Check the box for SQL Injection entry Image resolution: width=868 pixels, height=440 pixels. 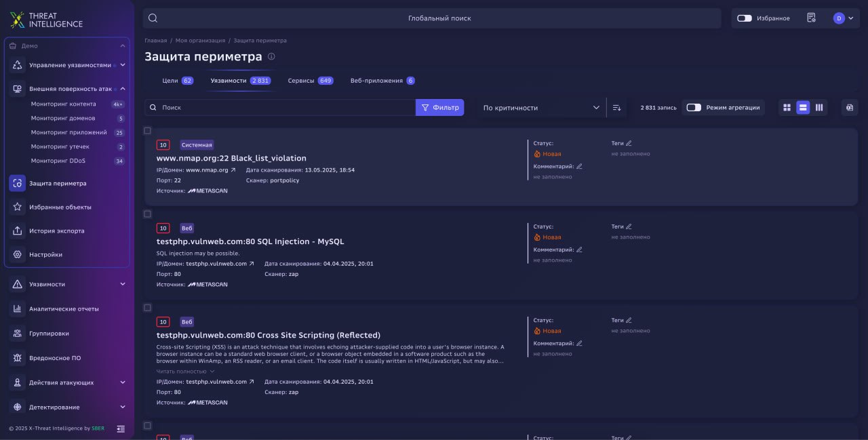pos(147,214)
